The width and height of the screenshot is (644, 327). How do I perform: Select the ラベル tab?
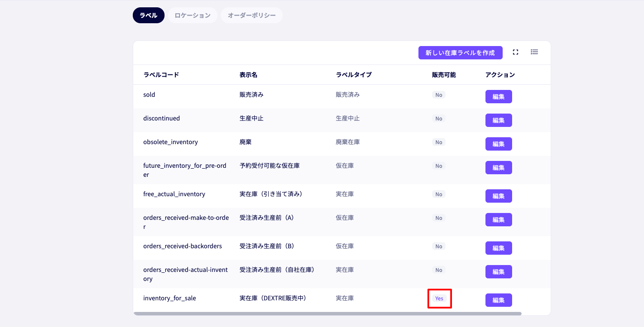pos(149,15)
